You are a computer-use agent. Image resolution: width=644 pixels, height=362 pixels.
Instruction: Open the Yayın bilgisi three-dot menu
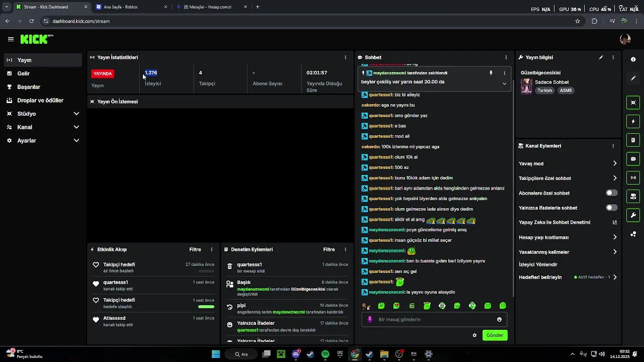pyautogui.click(x=613, y=57)
